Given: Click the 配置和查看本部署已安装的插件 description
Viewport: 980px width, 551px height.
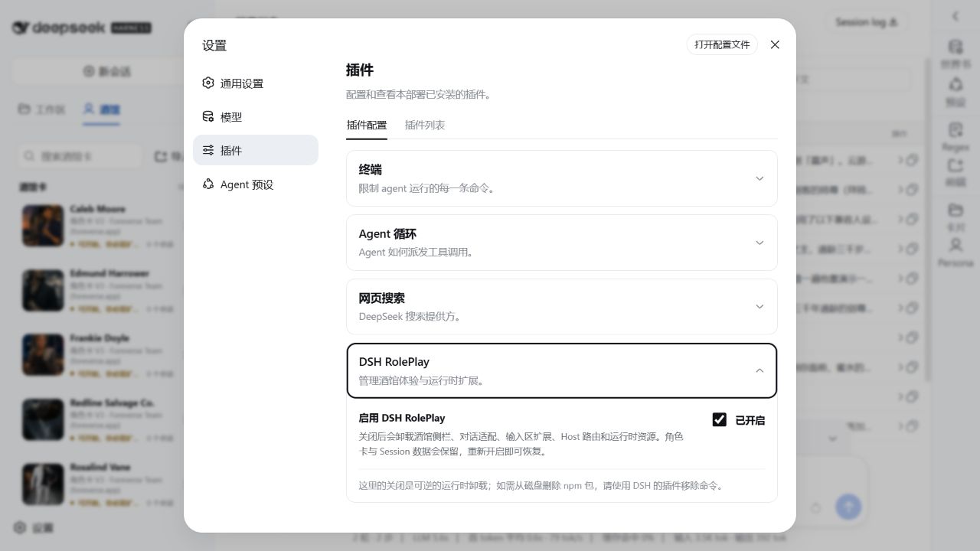Looking at the screenshot, I should [420, 95].
